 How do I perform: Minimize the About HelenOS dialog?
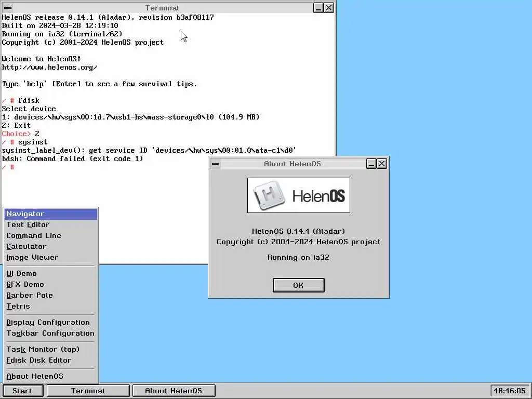[x=371, y=164]
